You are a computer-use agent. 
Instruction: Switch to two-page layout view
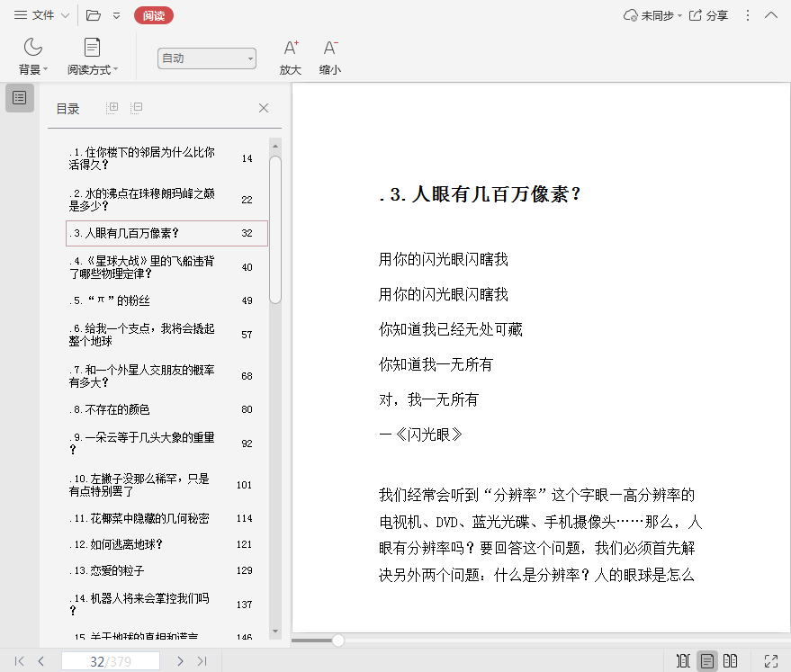[x=731, y=661]
